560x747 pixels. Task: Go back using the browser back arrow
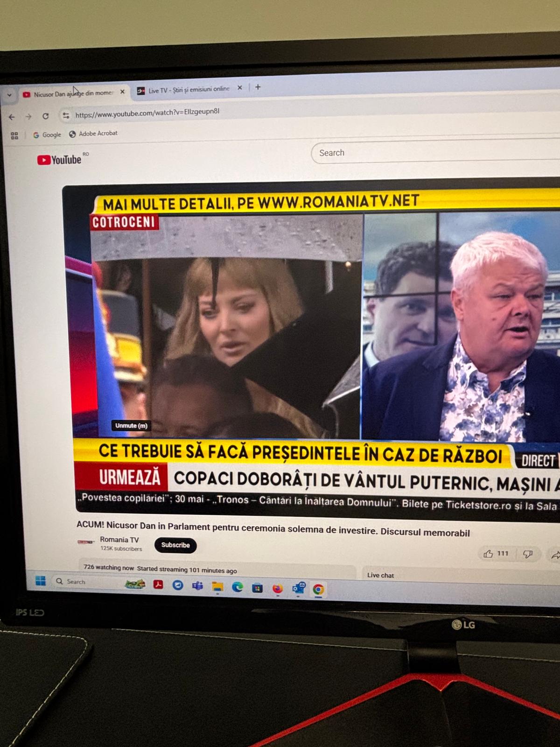click(12, 117)
